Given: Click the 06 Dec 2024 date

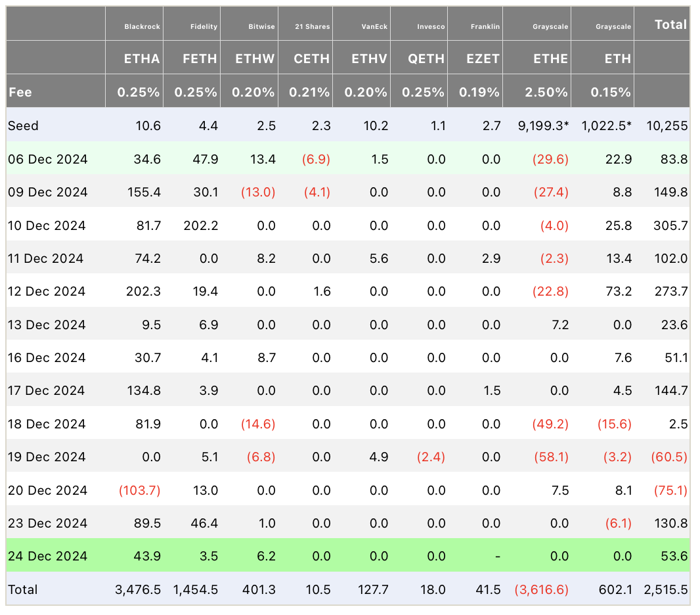Looking at the screenshot, I should (x=48, y=160).
